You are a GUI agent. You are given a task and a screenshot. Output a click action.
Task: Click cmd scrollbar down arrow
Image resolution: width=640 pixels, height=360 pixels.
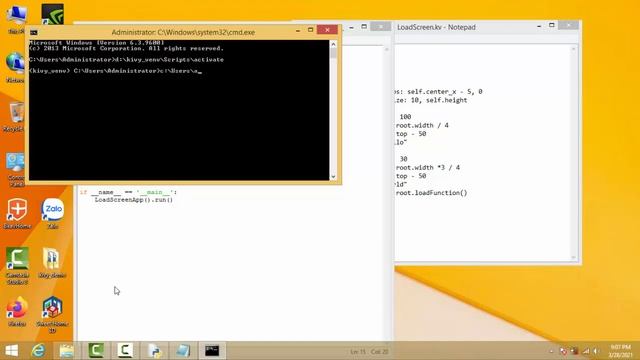point(333,176)
